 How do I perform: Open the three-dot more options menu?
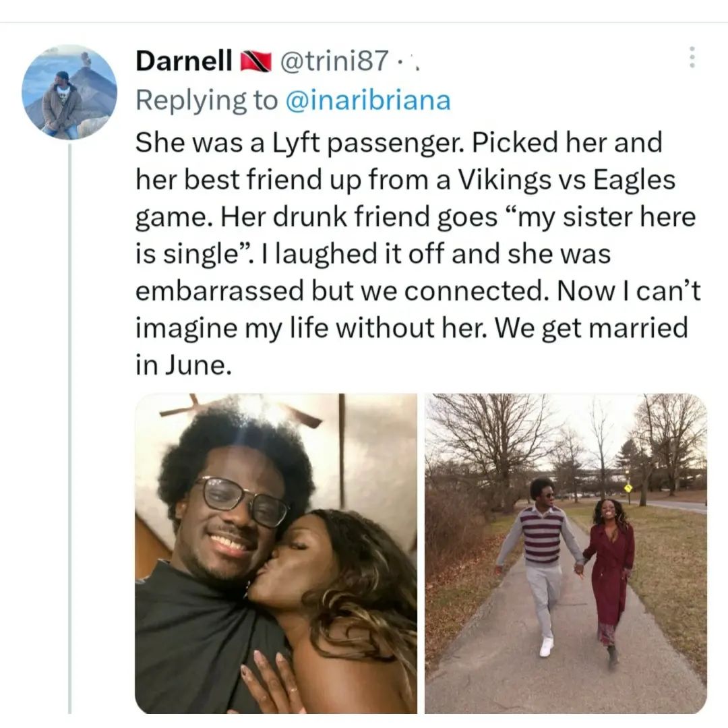(692, 57)
